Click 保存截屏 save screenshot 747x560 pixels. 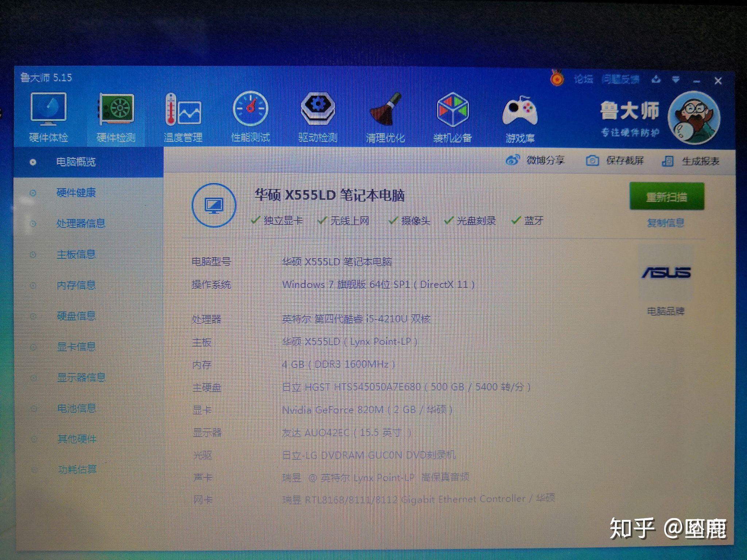[x=624, y=160]
